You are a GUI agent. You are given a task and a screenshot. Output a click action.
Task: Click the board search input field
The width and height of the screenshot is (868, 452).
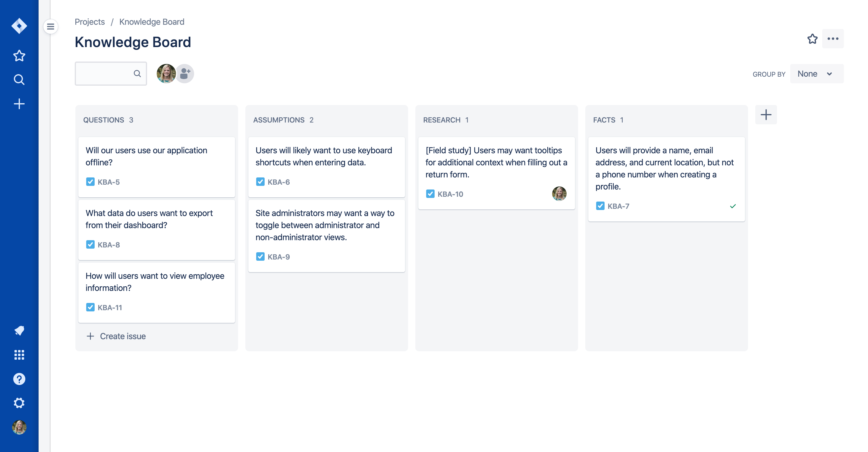[x=105, y=74]
